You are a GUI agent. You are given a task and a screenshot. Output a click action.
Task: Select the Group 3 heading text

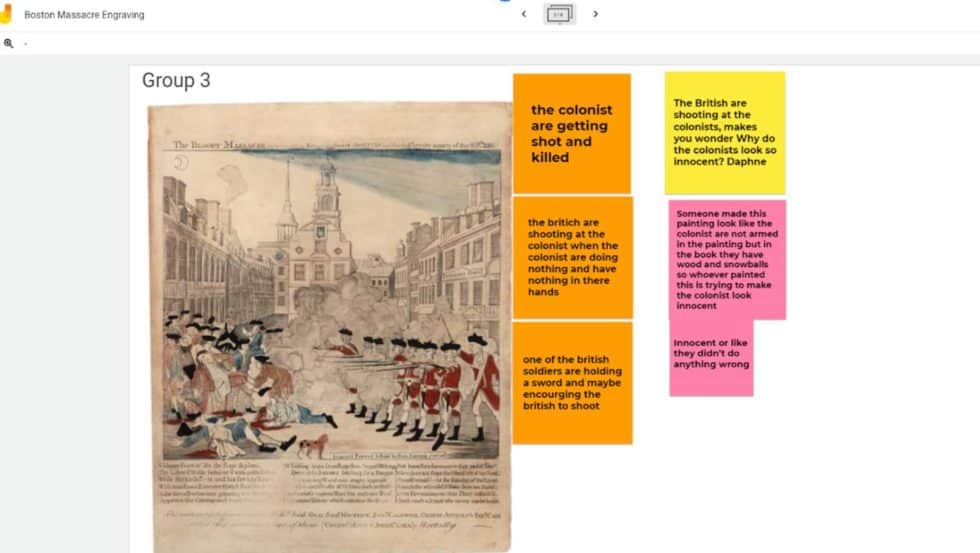(176, 80)
